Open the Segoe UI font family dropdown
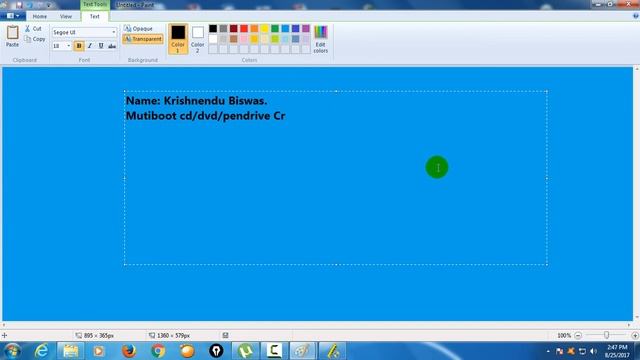The image size is (640, 360). coord(114,32)
